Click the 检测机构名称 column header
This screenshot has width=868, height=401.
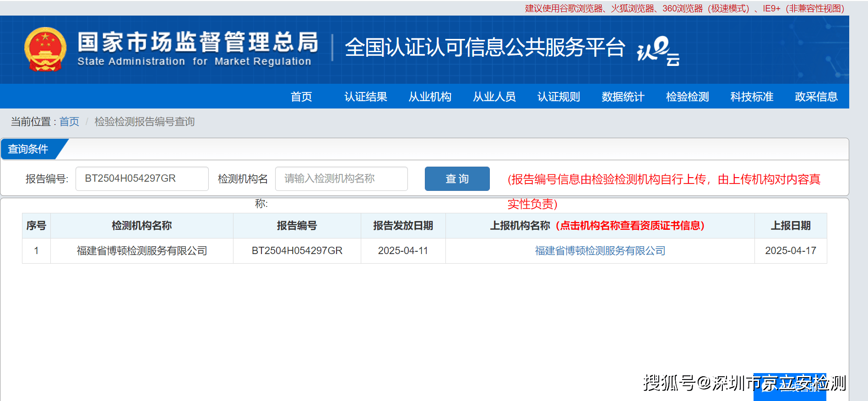click(x=142, y=226)
